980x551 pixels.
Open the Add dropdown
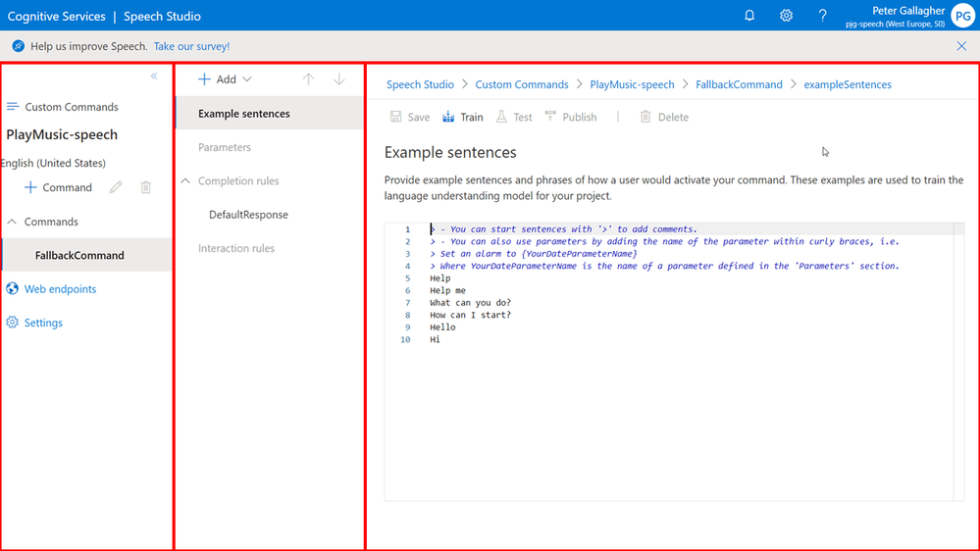[225, 79]
